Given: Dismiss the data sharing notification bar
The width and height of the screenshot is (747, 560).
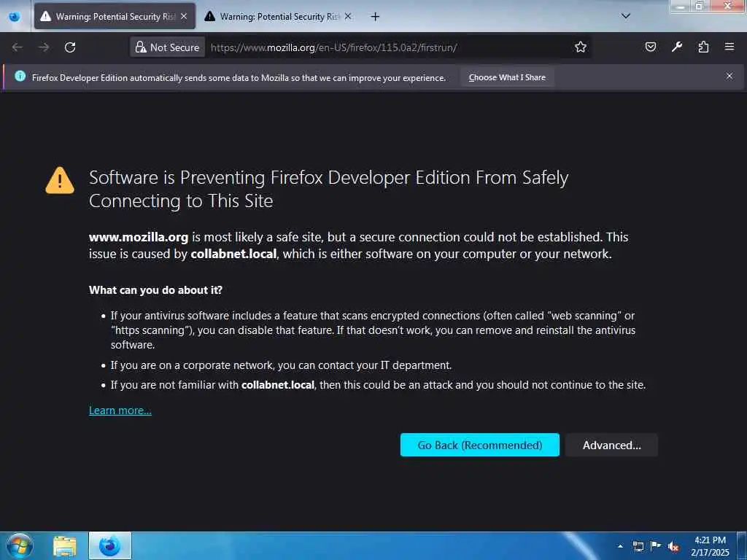Looking at the screenshot, I should point(729,76).
